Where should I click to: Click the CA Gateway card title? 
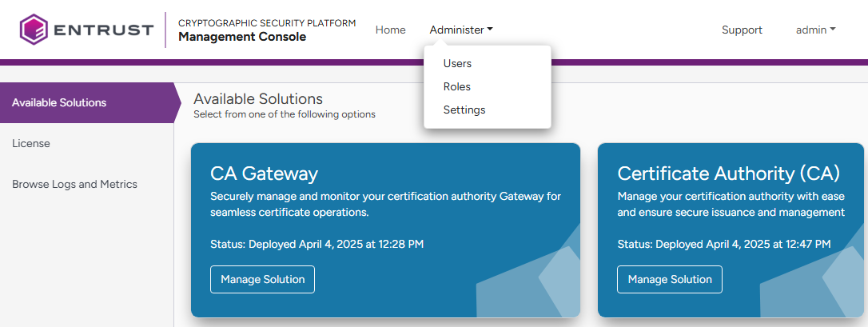pyautogui.click(x=264, y=173)
